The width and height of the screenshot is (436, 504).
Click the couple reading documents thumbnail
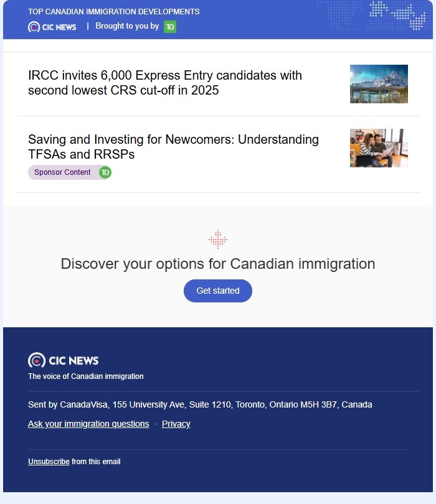pyautogui.click(x=379, y=147)
